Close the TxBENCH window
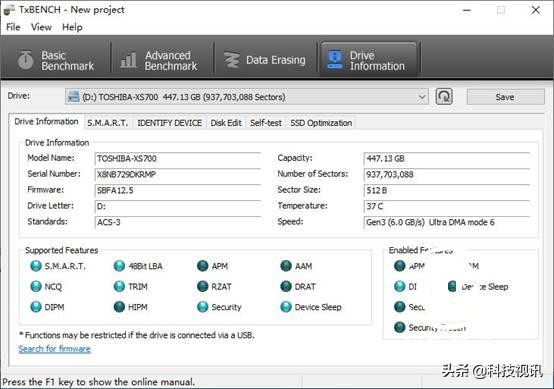This screenshot has width=554, height=389. (536, 10)
